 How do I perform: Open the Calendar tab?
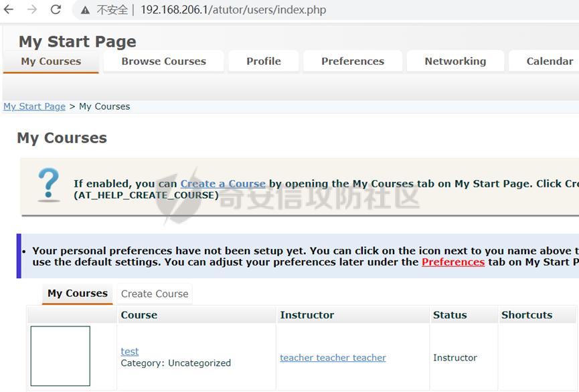(545, 62)
